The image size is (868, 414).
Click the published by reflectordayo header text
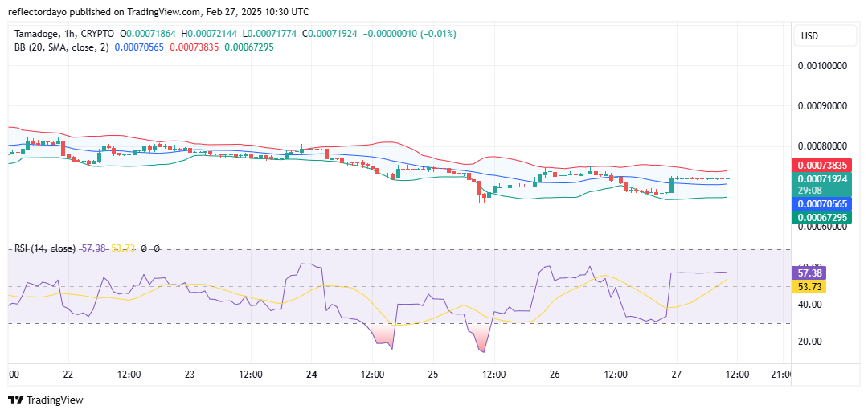(158, 11)
